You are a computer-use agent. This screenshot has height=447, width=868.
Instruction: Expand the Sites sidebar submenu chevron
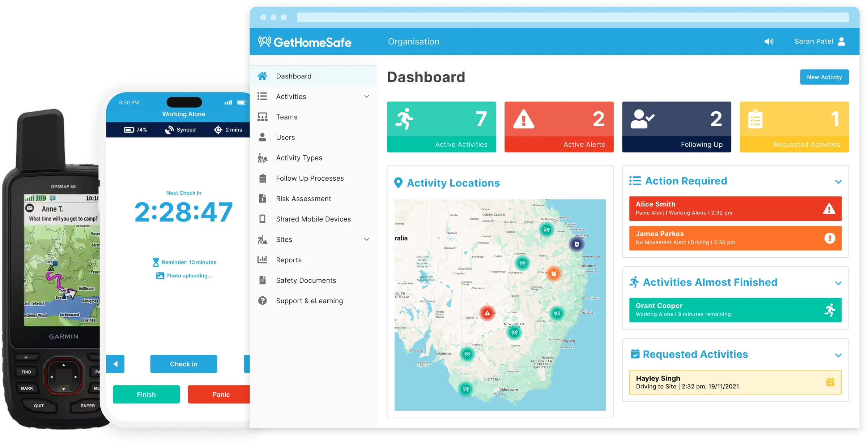[x=366, y=239]
